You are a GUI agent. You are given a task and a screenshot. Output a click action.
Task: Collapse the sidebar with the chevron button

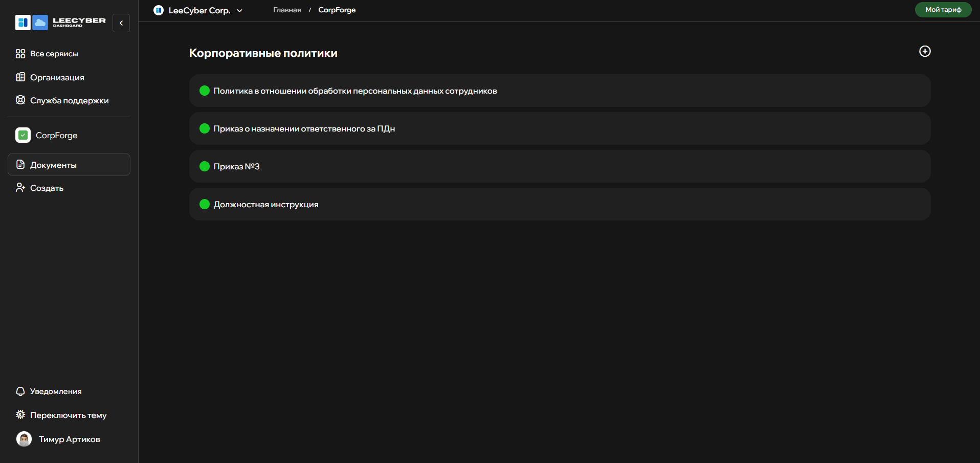[121, 23]
